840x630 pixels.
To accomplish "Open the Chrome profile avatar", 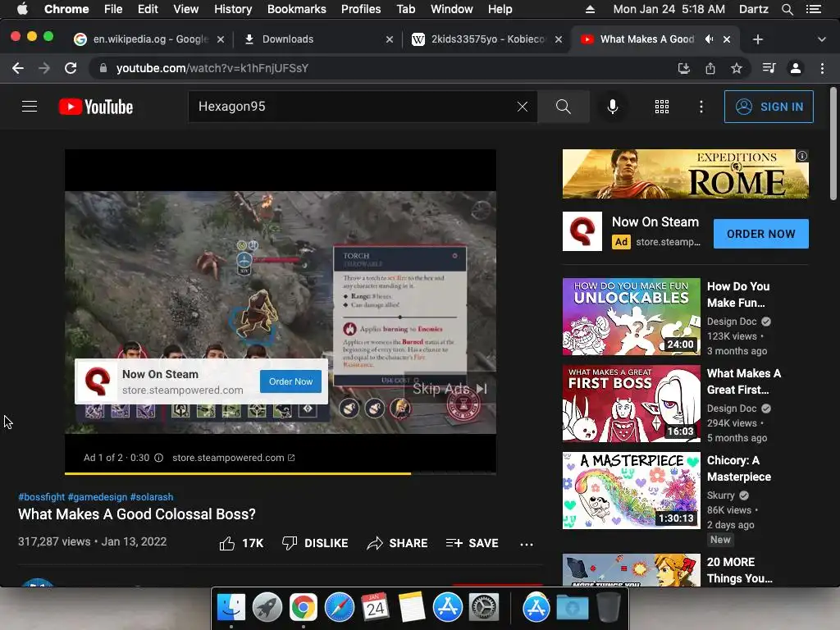I will (x=796, y=68).
